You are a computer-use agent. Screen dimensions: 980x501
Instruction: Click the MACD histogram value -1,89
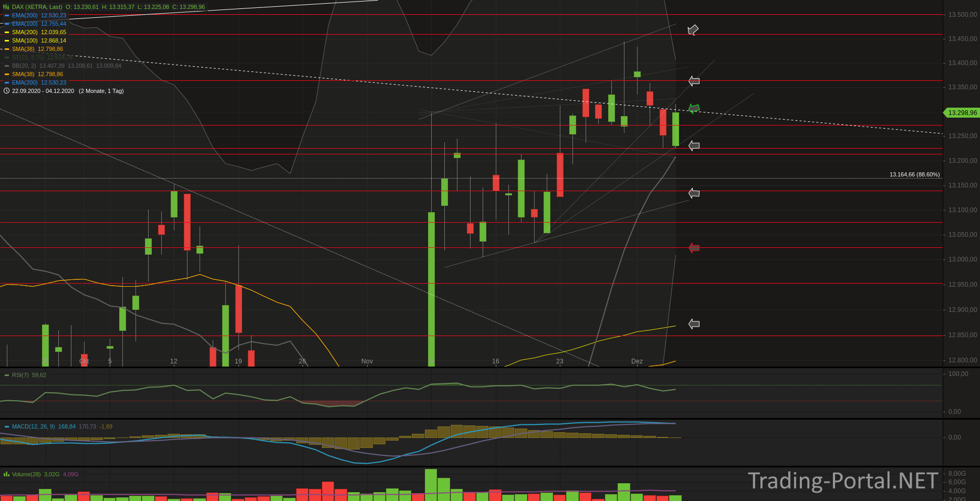point(106,426)
